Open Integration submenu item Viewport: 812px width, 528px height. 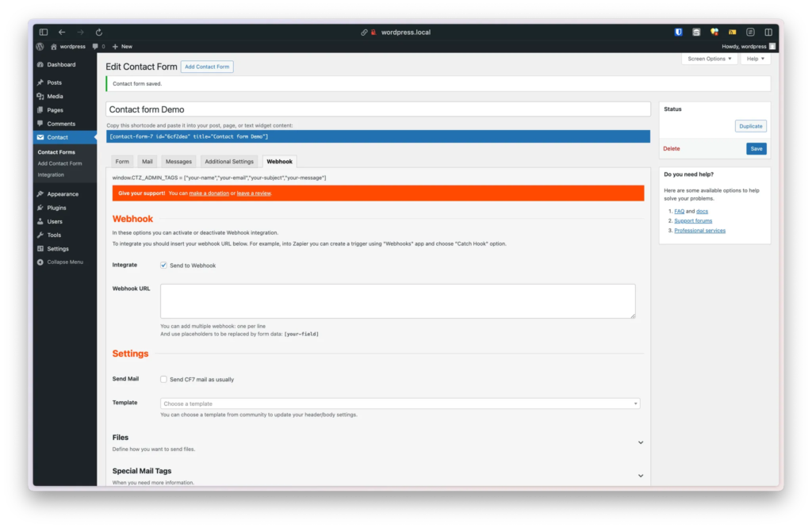pos(51,175)
